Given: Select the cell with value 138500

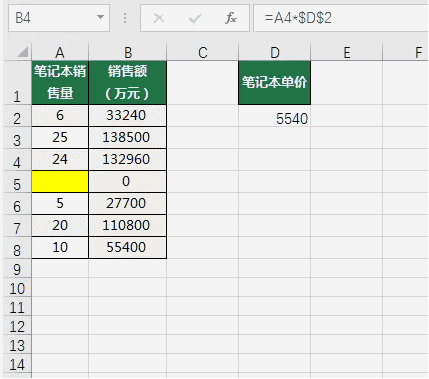Looking at the screenshot, I should click(x=128, y=138).
